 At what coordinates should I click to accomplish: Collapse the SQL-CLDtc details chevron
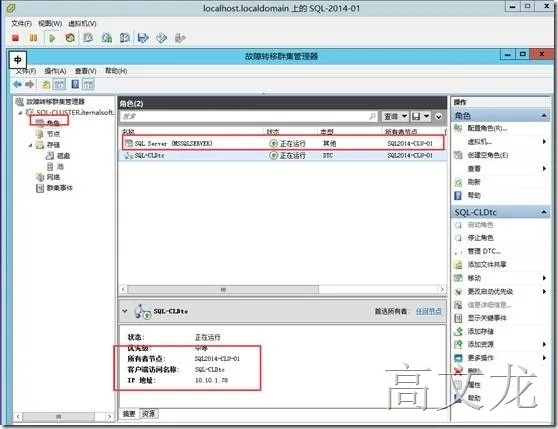(x=125, y=311)
